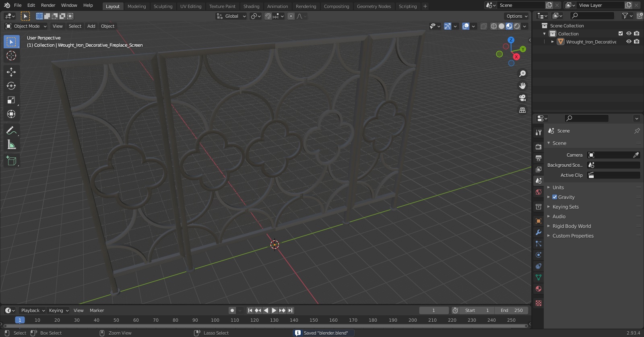This screenshot has height=337, width=644.
Task: Open Global transform orientation dropdown
Action: coord(231,16)
